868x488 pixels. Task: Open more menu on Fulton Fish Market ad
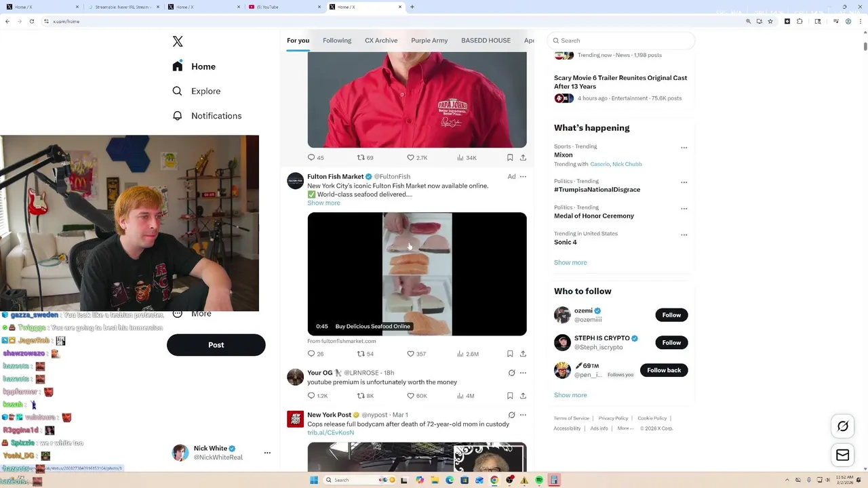(523, 176)
